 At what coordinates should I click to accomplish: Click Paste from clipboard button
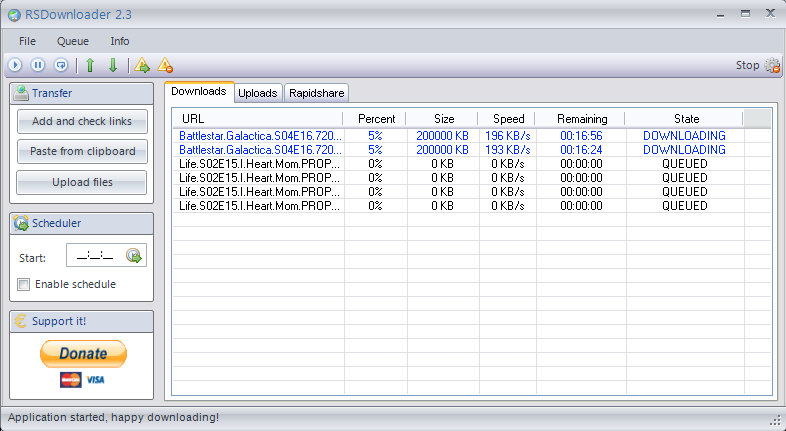point(82,151)
